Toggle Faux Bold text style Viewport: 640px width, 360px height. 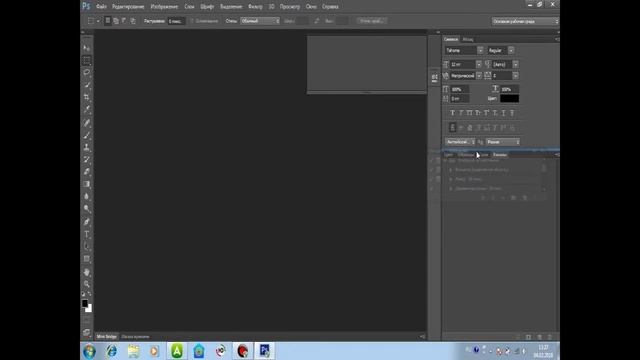click(452, 113)
